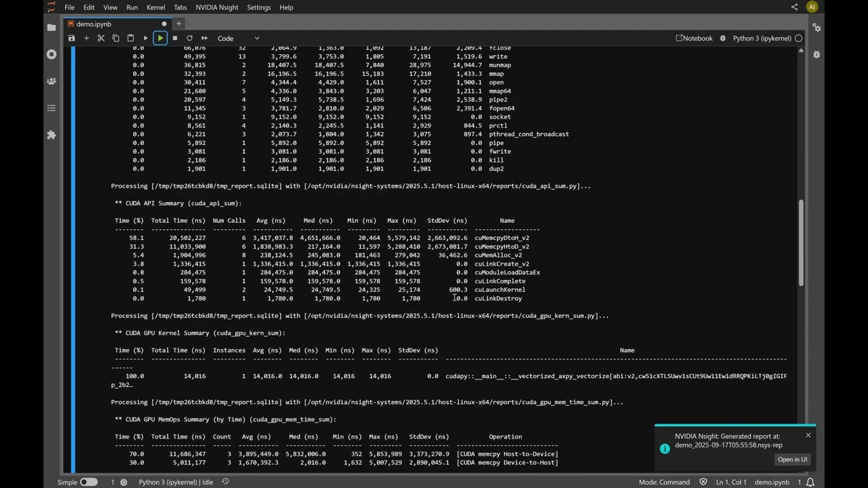This screenshot has width=868, height=488.
Task: Open the Running Terminals and Kernels sidebar
Action: (x=52, y=54)
